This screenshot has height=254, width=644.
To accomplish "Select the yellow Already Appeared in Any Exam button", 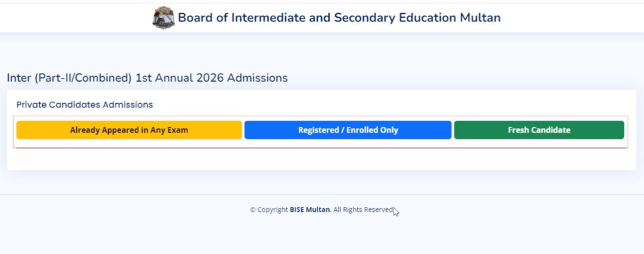I will pos(129,130).
